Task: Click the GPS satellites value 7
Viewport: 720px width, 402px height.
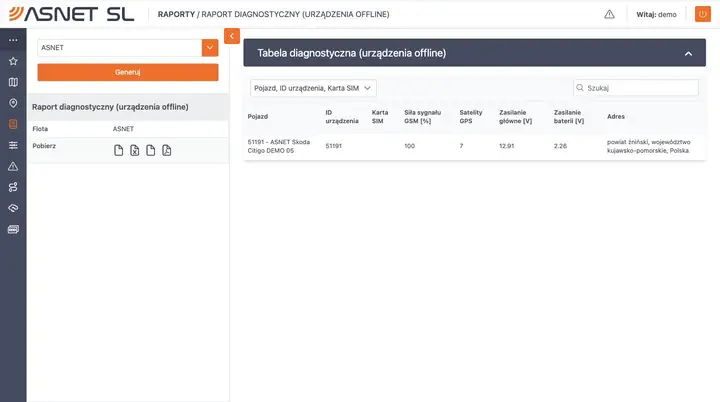Action: [x=461, y=146]
